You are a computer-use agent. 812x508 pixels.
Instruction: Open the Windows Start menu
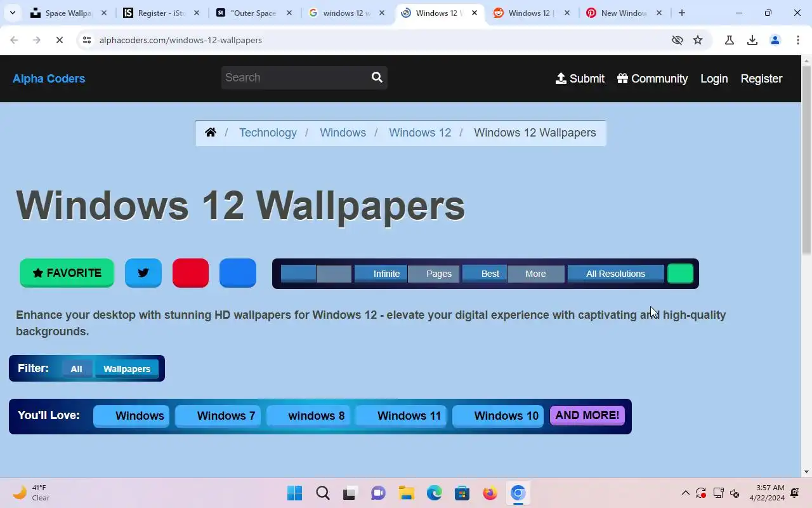pos(294,493)
